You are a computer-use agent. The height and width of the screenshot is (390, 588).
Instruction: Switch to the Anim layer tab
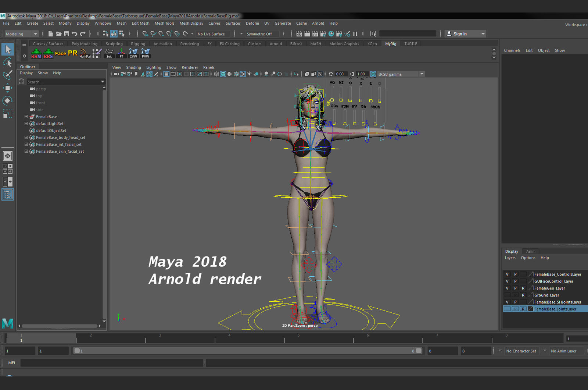tap(531, 252)
